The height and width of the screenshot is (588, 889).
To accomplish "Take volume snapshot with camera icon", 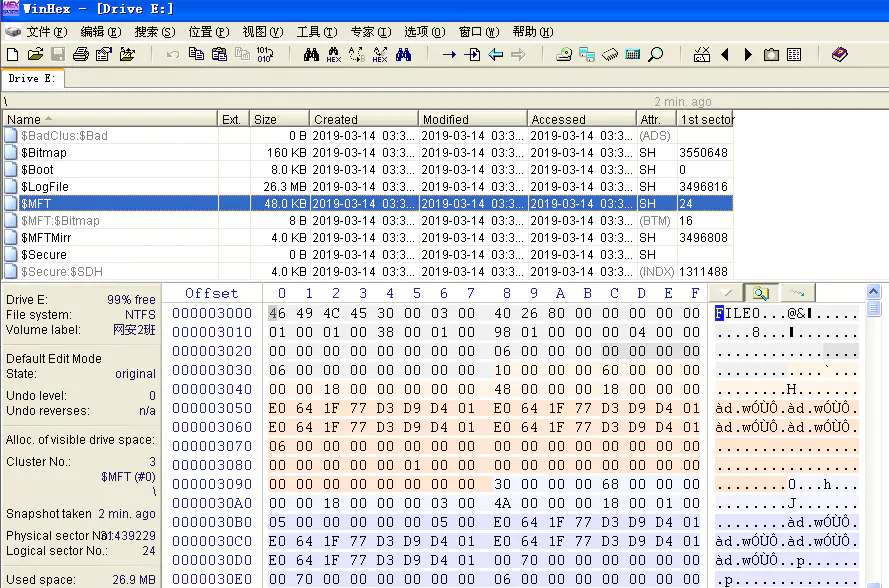I will (771, 54).
